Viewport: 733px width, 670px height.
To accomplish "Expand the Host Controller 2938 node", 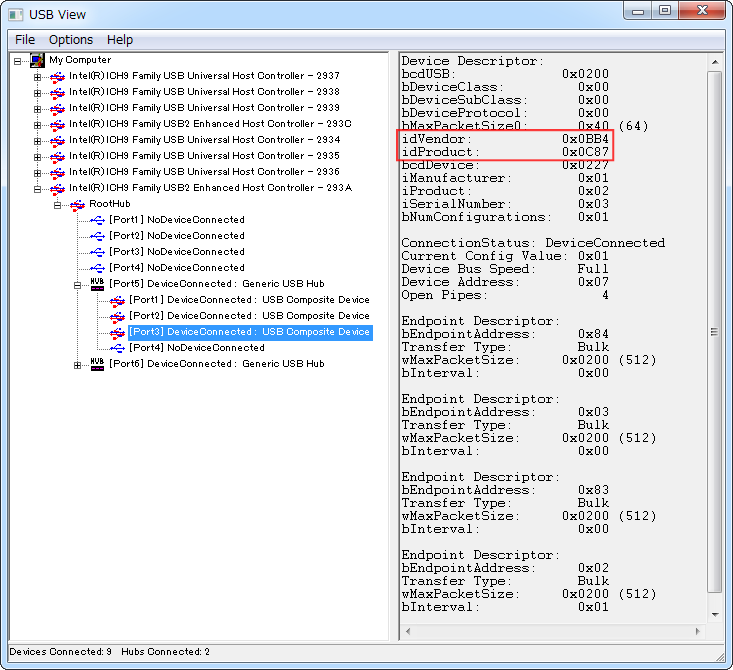I will (x=37, y=93).
